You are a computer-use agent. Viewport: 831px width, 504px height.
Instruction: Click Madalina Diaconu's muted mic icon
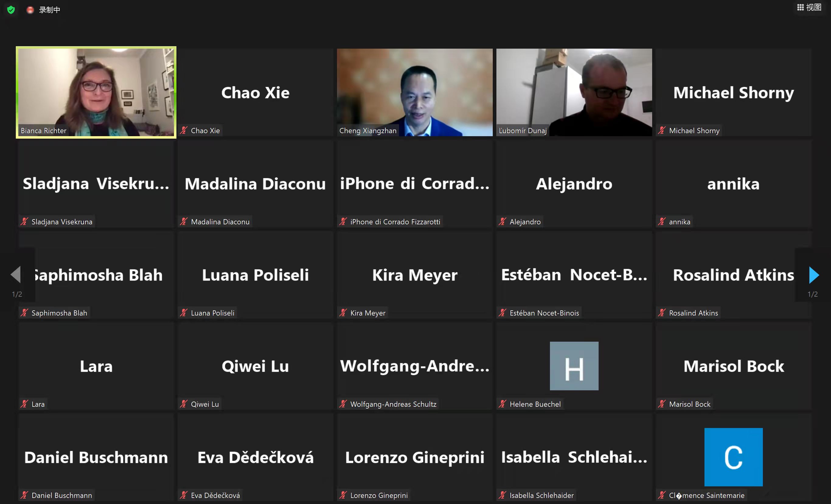pyautogui.click(x=183, y=222)
